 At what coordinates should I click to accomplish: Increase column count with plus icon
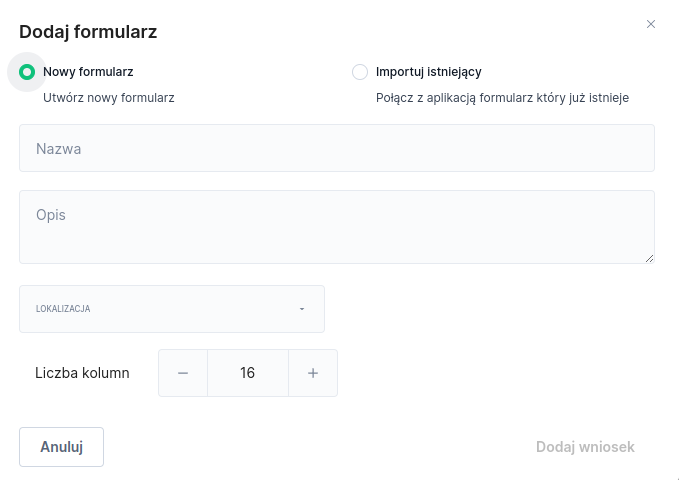[313, 373]
